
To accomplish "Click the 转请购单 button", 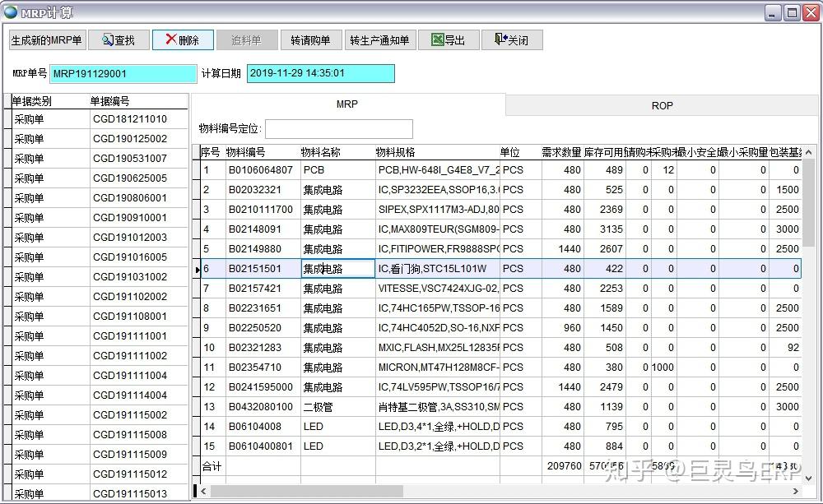I will [x=311, y=40].
